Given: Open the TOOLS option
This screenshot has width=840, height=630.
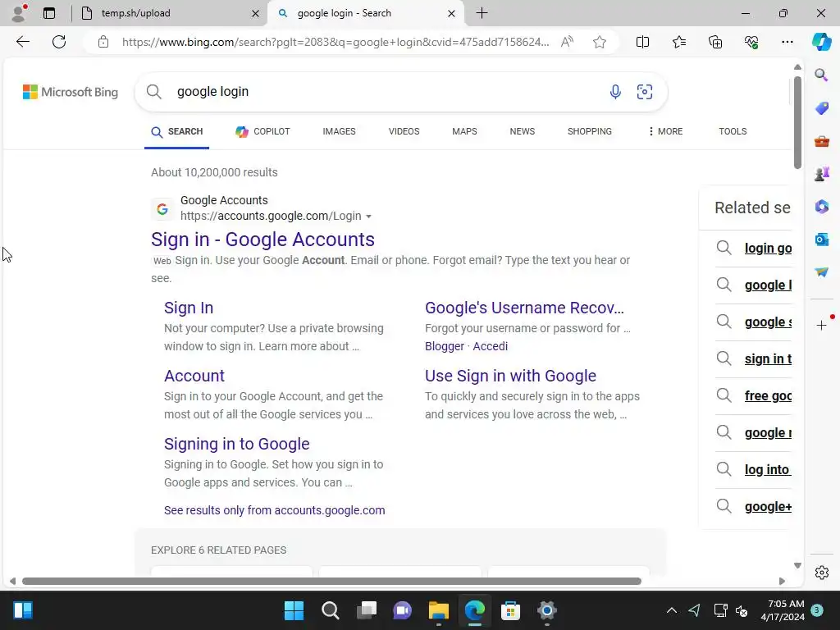Looking at the screenshot, I should tap(733, 131).
